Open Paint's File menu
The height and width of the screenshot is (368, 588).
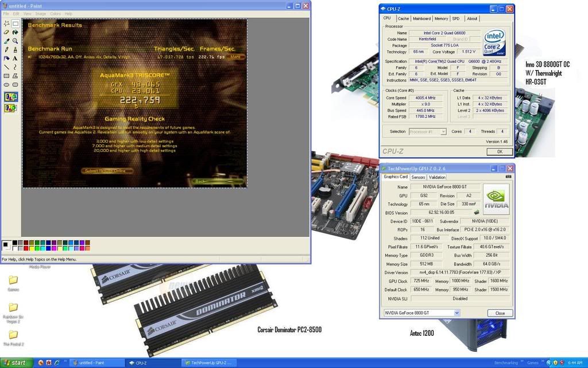(x=6, y=14)
